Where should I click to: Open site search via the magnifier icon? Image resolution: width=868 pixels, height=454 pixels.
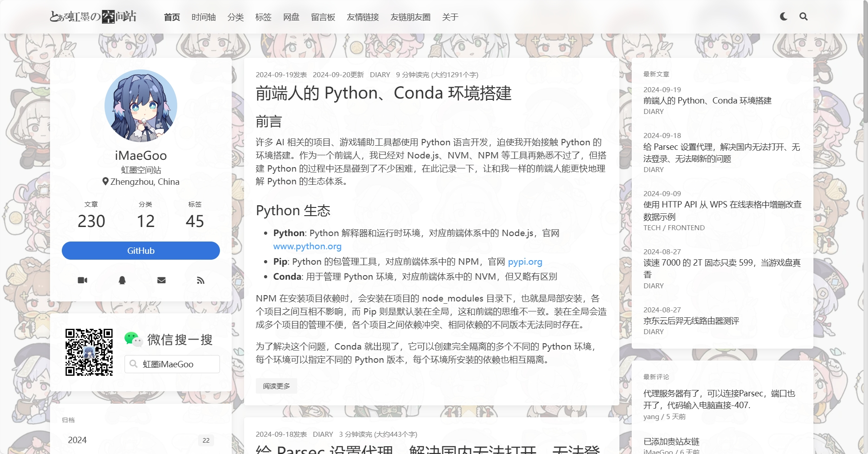coord(803,16)
